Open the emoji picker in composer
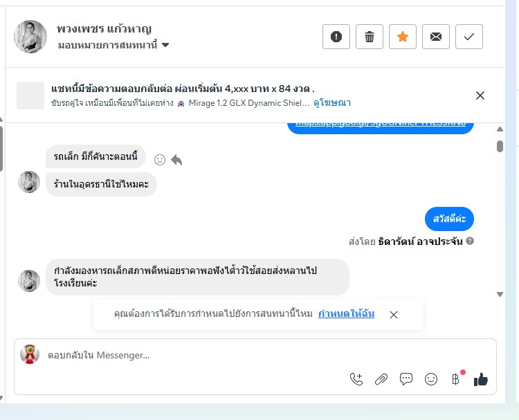This screenshot has width=519, height=420. point(431,379)
